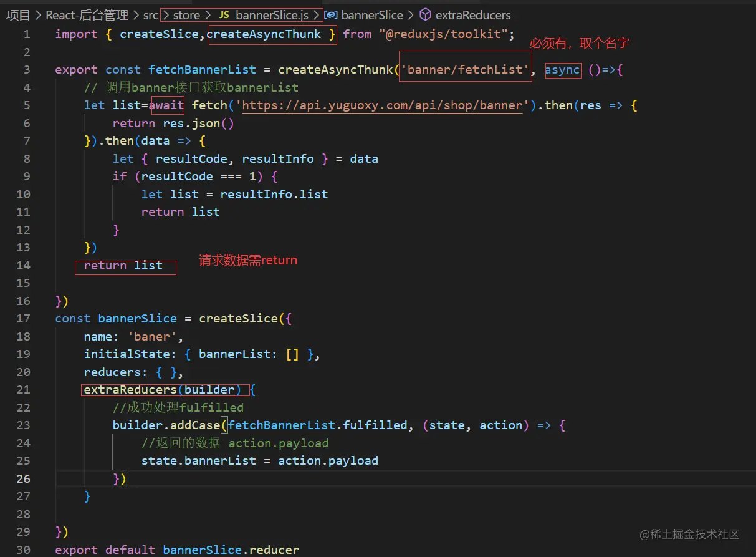Image resolution: width=756 pixels, height=557 pixels.
Task: Click 'return list' on line 14
Action: 123,265
